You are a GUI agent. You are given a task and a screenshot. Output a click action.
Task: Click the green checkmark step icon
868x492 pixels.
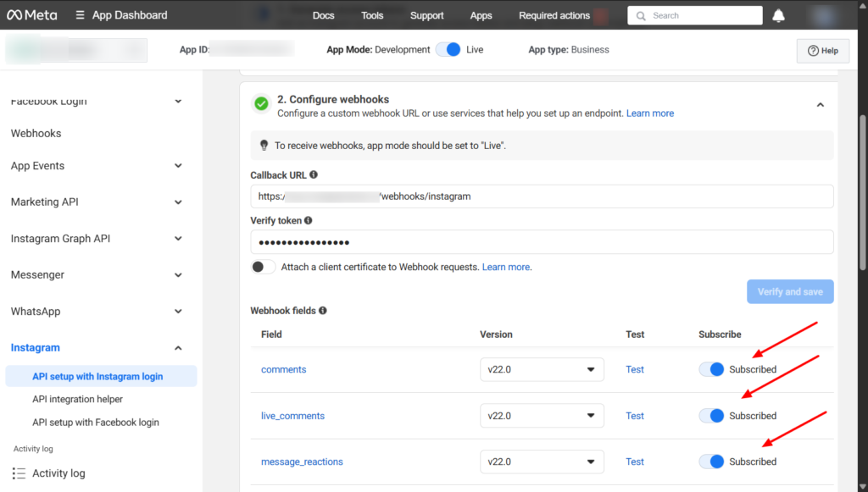[261, 104]
